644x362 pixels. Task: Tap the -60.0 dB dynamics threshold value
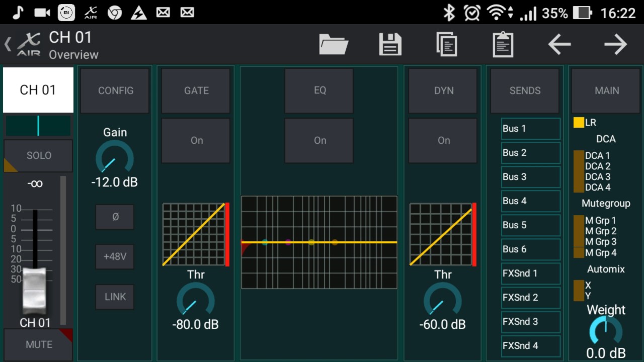[442, 325]
